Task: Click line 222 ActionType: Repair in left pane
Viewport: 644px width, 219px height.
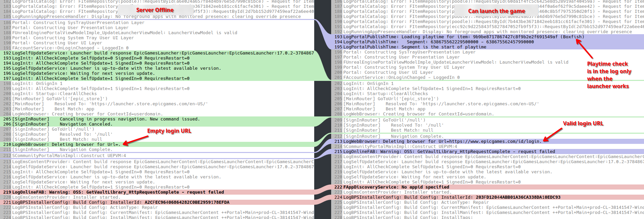Action: [85, 207]
